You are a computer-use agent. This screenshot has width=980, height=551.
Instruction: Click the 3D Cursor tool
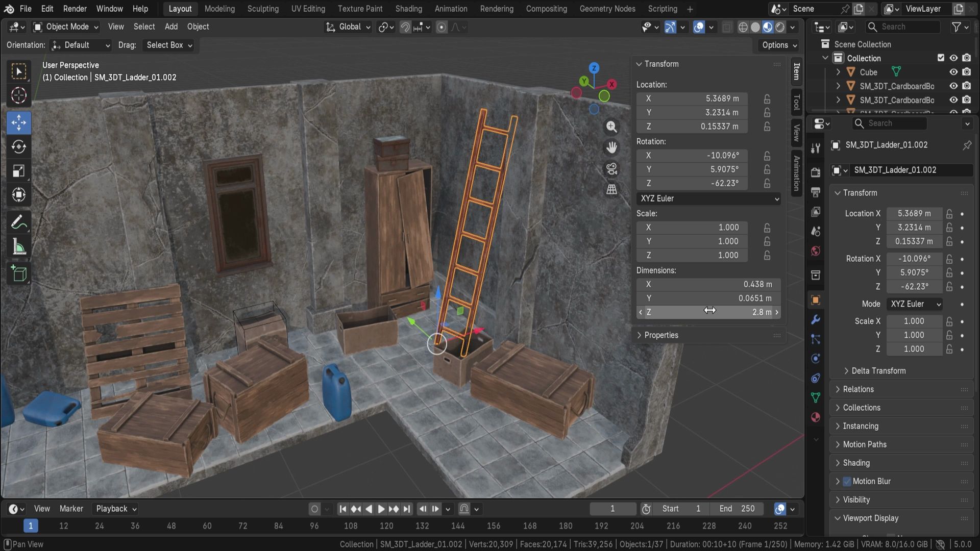(x=19, y=95)
